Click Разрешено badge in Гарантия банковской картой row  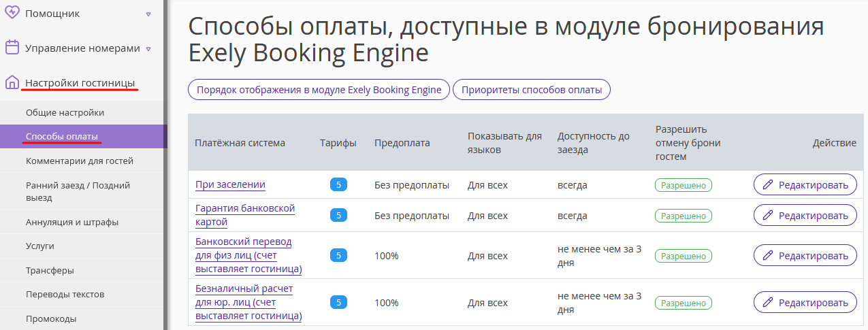[x=684, y=216]
